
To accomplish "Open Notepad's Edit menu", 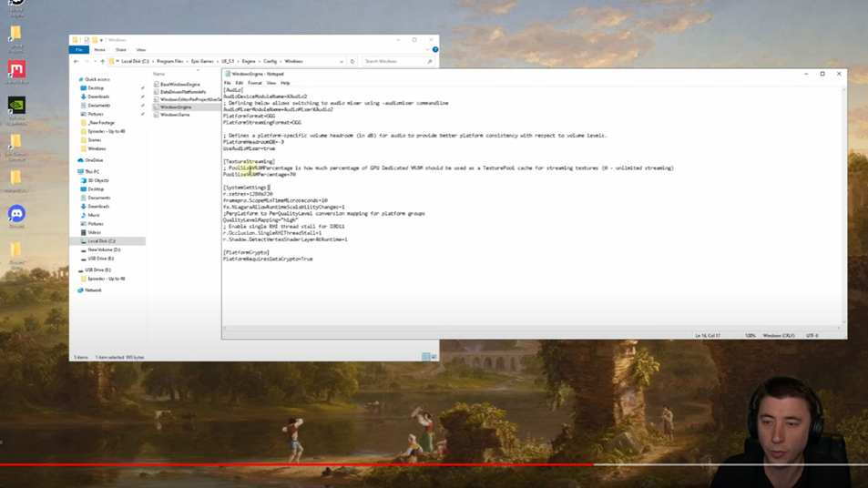I will (x=240, y=83).
